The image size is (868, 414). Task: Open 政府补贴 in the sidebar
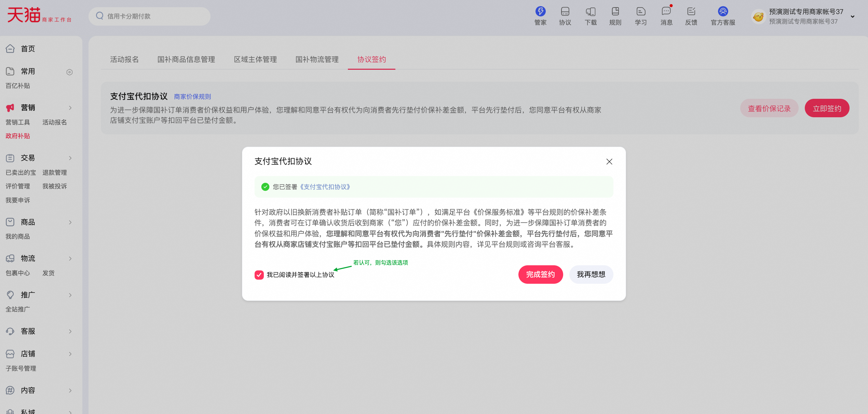click(18, 136)
